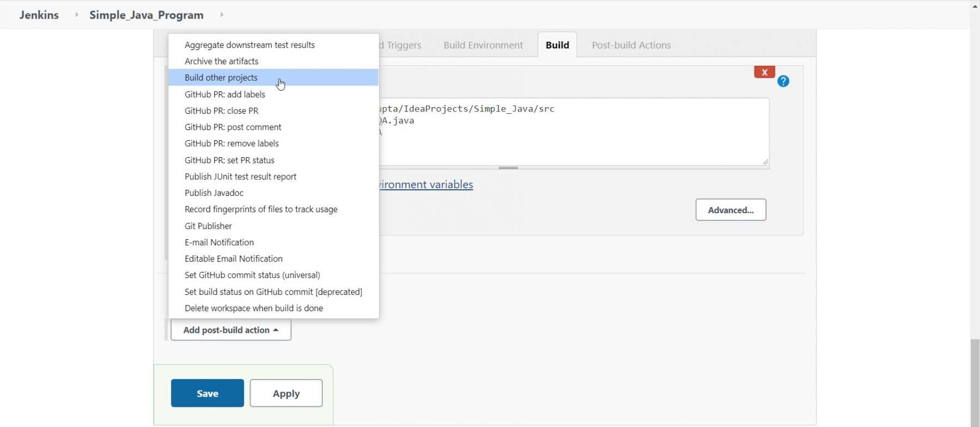This screenshot has width=980, height=427.
Task: Choose Archive the artifacts option
Action: (273, 61)
